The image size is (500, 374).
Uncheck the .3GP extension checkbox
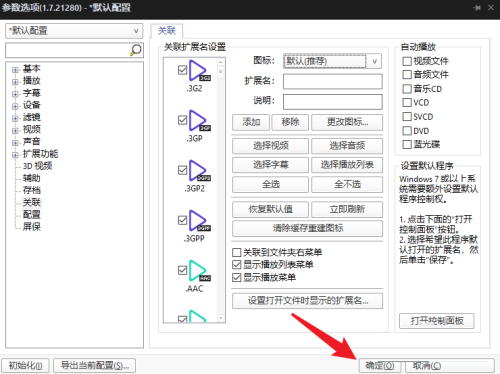182,120
